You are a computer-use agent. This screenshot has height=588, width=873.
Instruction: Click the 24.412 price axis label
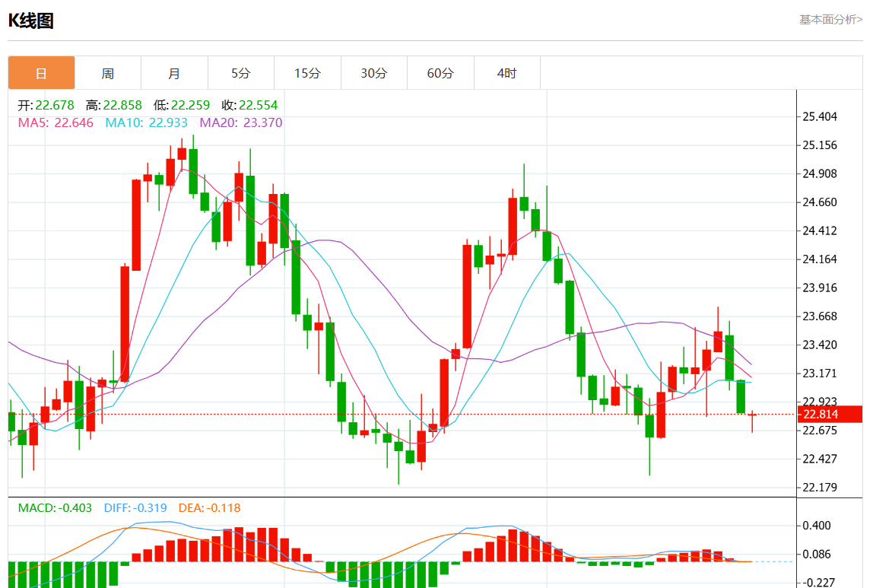click(x=820, y=230)
